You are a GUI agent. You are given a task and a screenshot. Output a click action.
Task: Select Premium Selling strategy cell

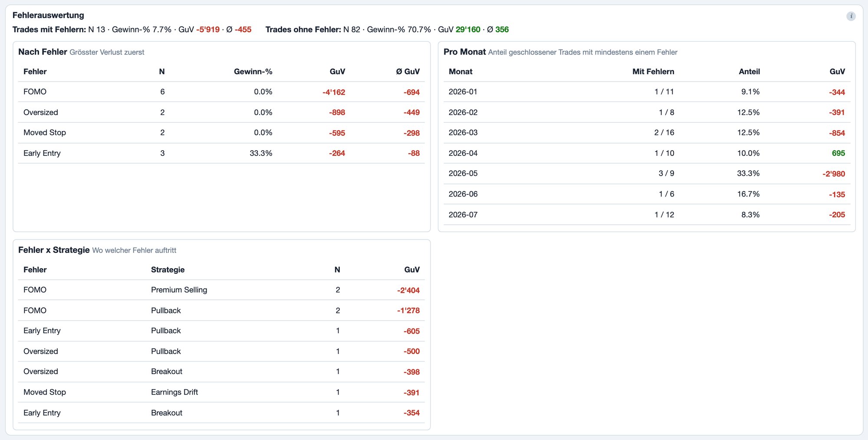179,290
